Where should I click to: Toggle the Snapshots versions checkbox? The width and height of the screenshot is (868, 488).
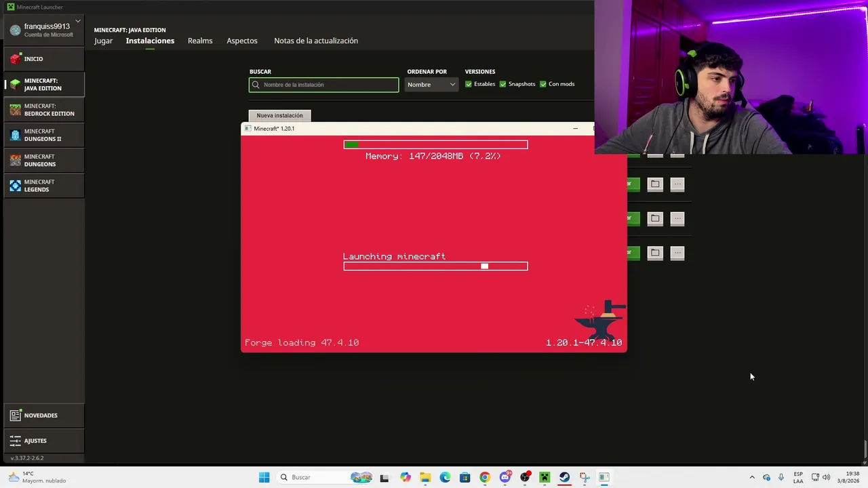(502, 84)
